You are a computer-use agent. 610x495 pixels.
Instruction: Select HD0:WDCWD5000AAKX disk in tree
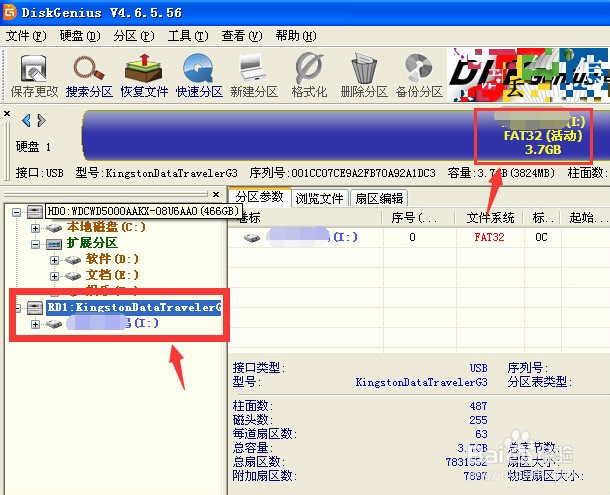pyautogui.click(x=143, y=211)
